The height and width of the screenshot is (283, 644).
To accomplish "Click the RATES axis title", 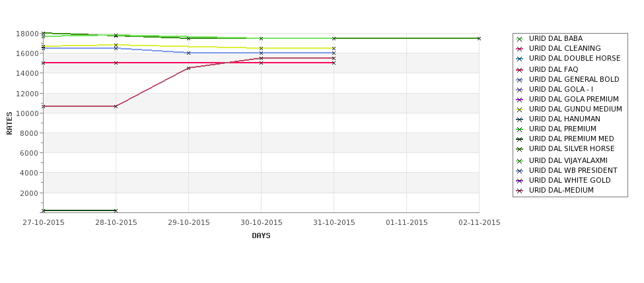I will click(x=9, y=123).
